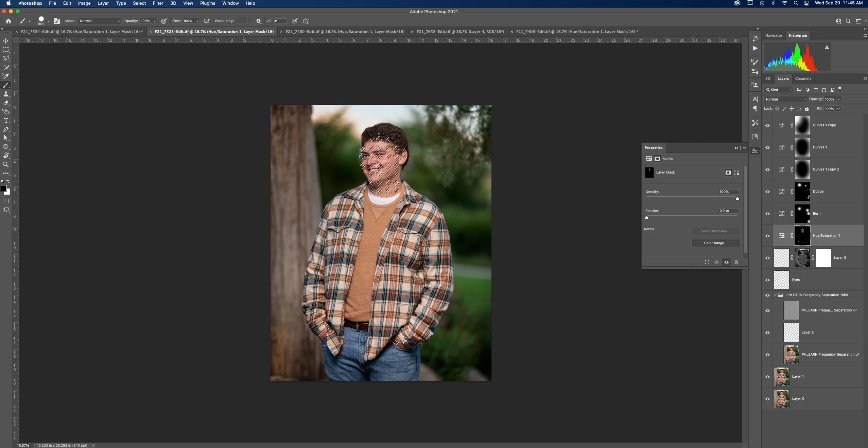Select the Dodge layer mask thumbnail

(802, 192)
